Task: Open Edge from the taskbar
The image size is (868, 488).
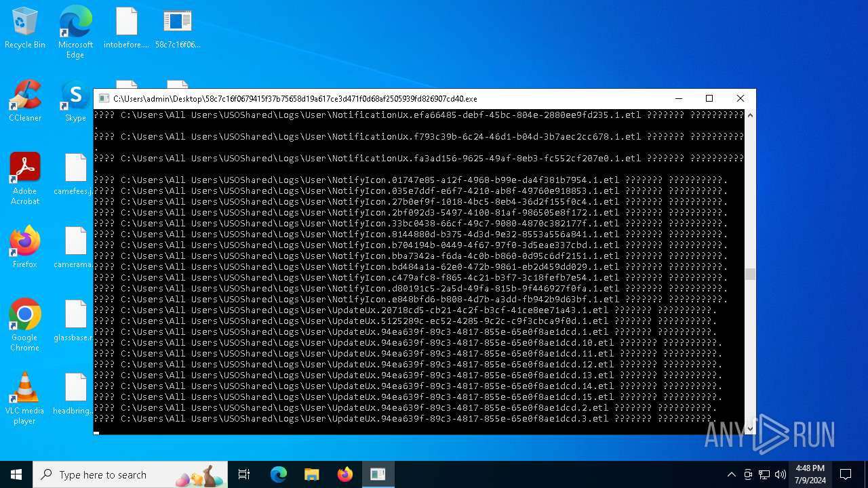Action: pyautogui.click(x=279, y=474)
